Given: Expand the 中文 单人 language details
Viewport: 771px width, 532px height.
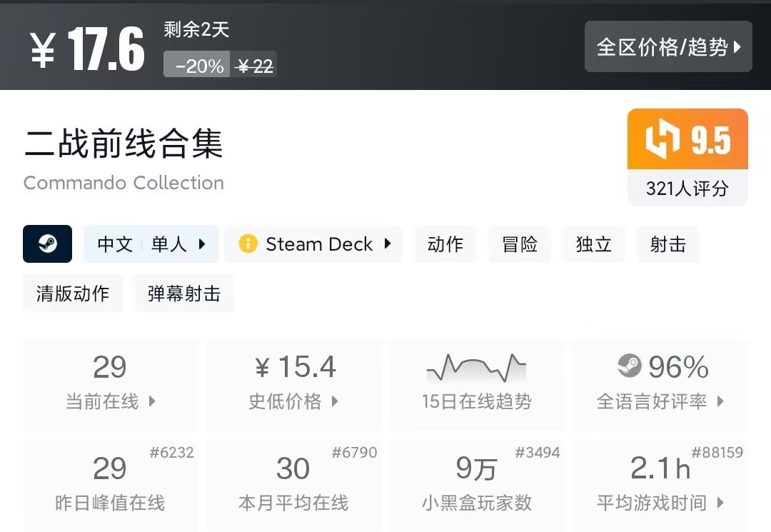Looking at the screenshot, I should point(151,244).
